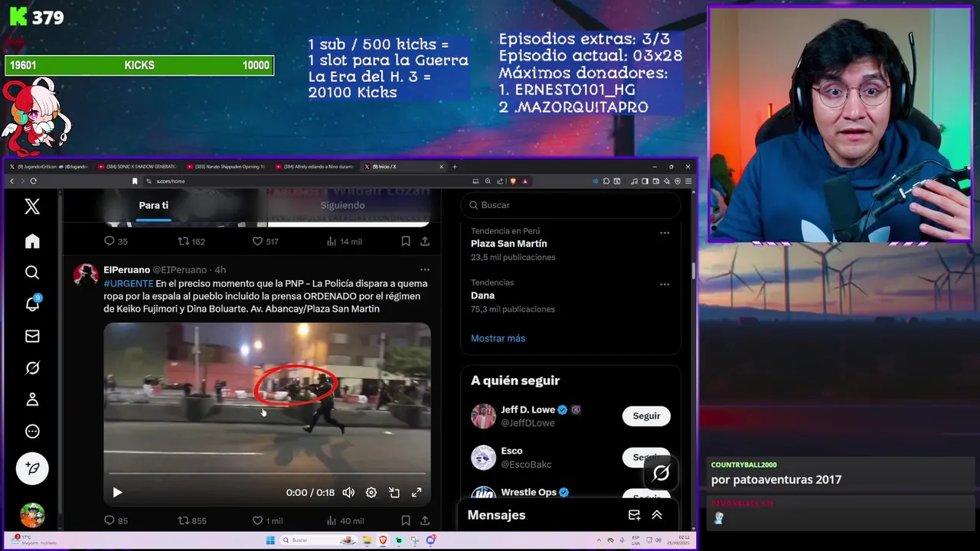
Task: Open browser hamburger menu
Action: [688, 181]
